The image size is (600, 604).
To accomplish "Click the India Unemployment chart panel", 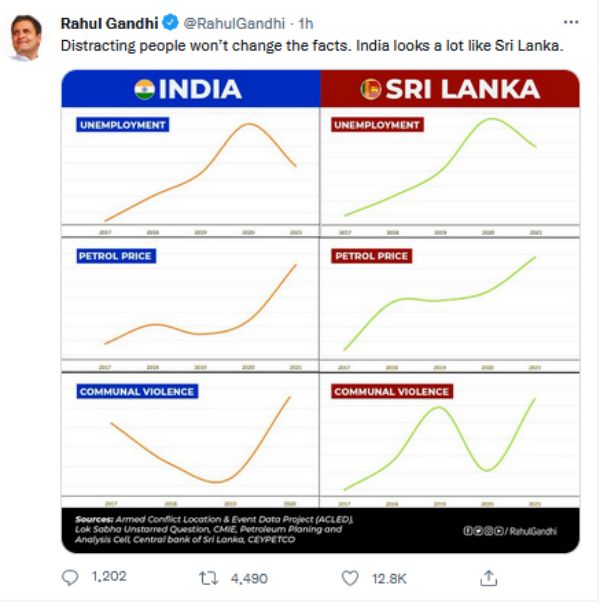I will tap(190, 172).
